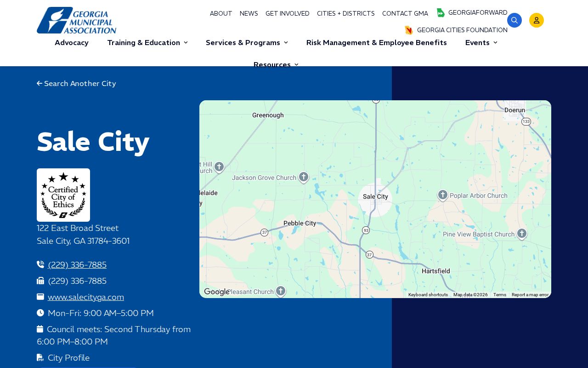The image size is (588, 368).
Task: Click the calendar icon beside Council meets
Action: pos(40,329)
